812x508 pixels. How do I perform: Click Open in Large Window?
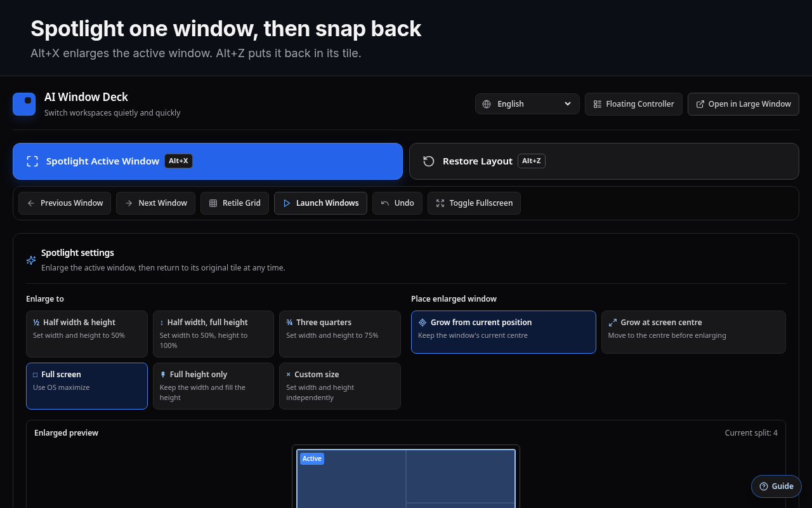[x=743, y=104]
